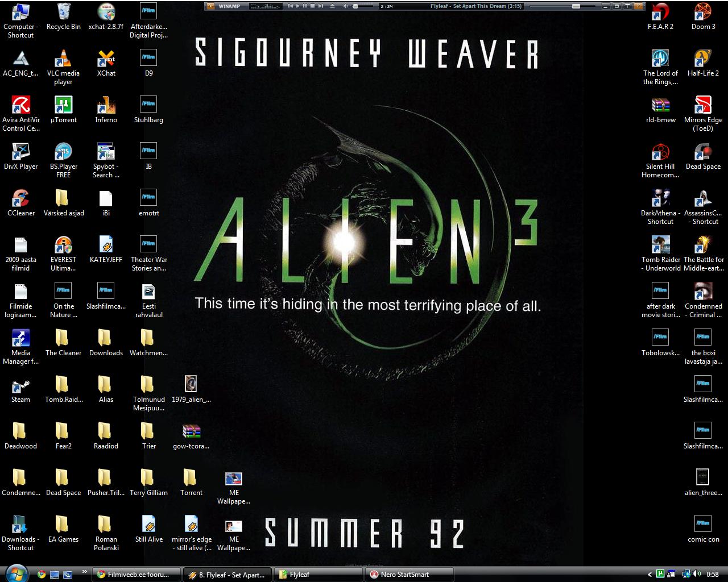Skip to previous track in Winamp
Image resolution: width=728 pixels, height=582 pixels.
click(x=291, y=6)
